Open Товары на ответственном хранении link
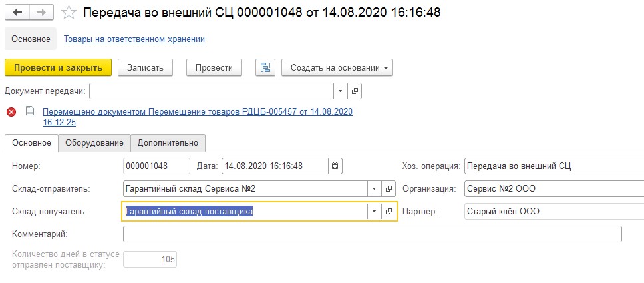 pyautogui.click(x=134, y=39)
